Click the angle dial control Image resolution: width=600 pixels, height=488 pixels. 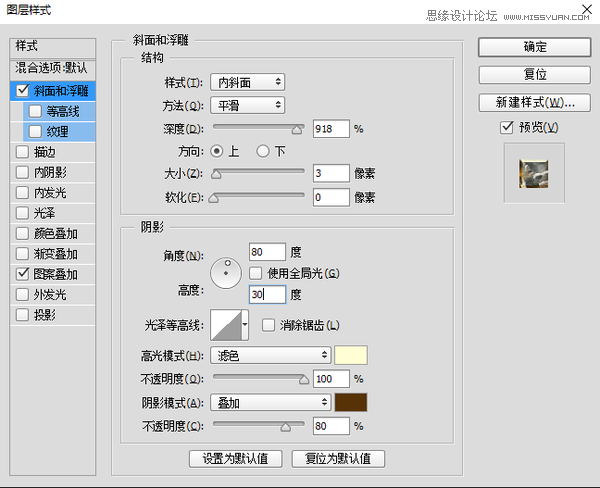coord(226,273)
